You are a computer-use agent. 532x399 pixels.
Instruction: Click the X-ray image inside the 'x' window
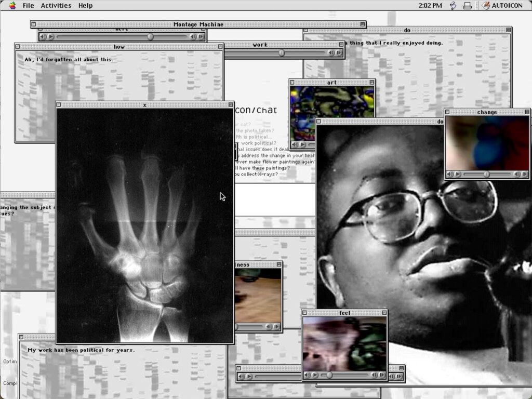coord(144,223)
